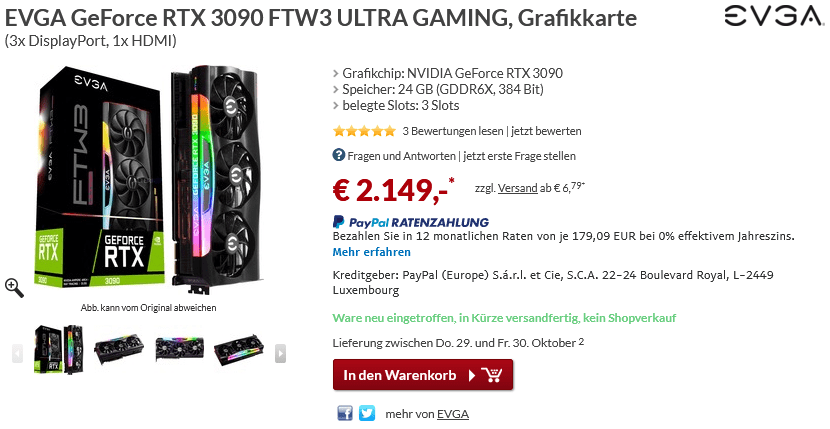Click the five-star rating icons
The width and height of the screenshot is (830, 429).
364,131
